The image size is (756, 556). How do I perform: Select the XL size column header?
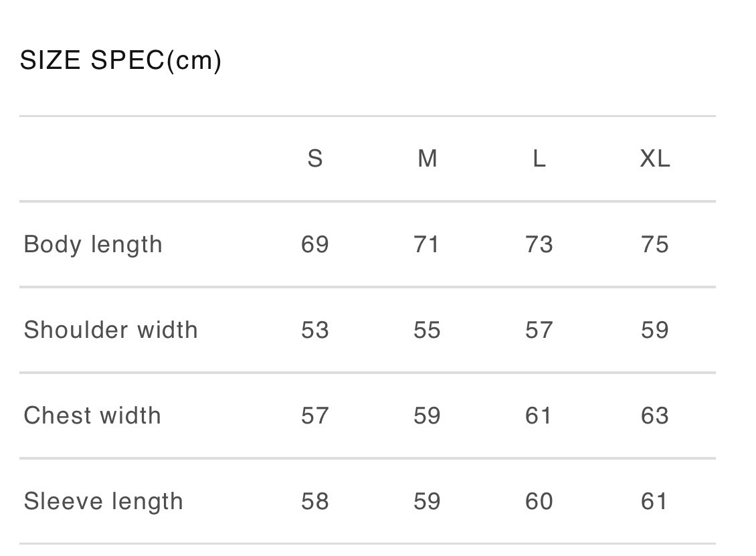pos(654,159)
